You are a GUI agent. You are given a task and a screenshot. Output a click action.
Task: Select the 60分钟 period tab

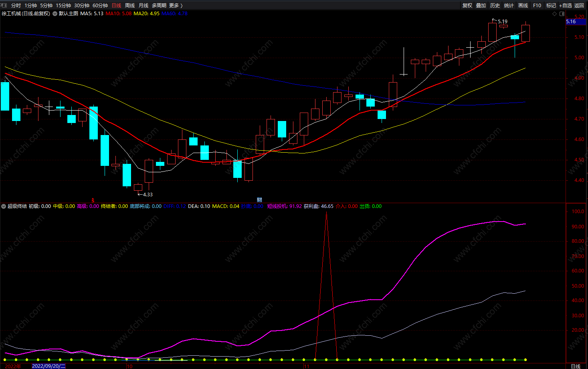click(100, 5)
